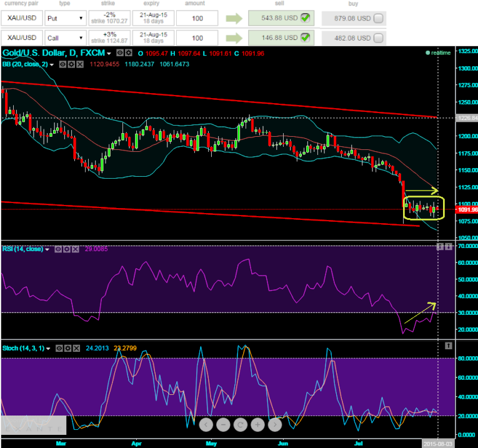Click the amount field in the Put row
478x448 pixels.
[197, 19]
